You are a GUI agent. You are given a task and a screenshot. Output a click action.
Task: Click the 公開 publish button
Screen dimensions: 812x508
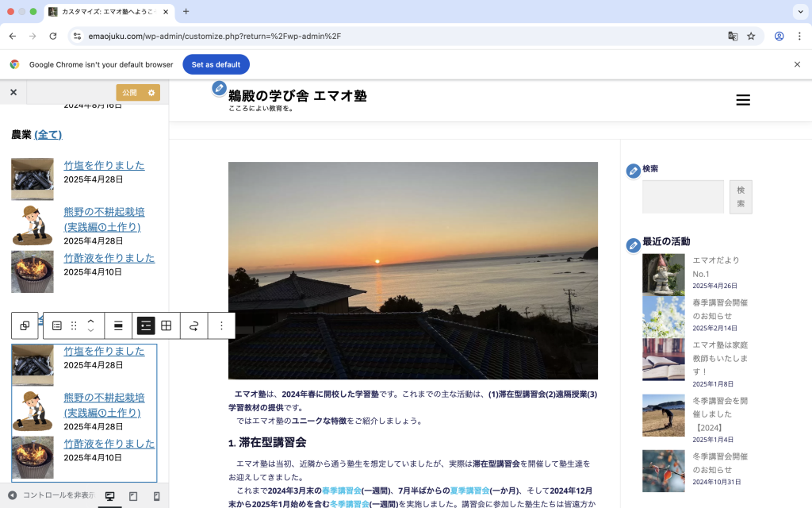[129, 92]
